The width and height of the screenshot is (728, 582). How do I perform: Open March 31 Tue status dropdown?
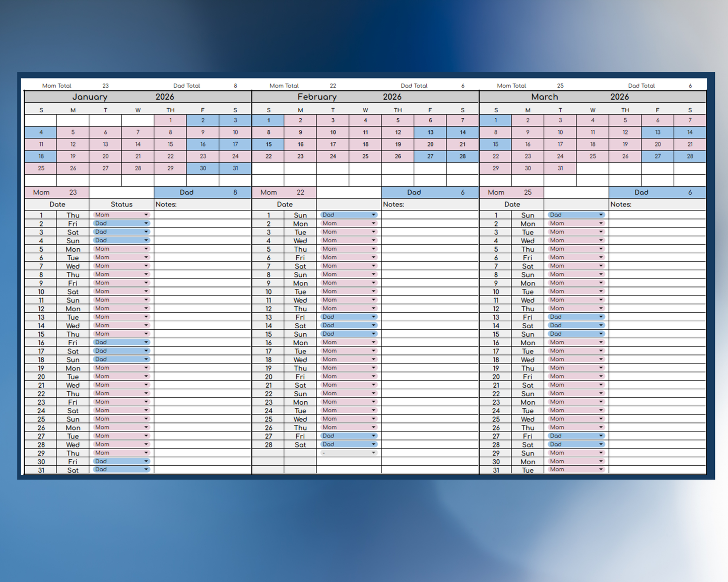point(576,470)
